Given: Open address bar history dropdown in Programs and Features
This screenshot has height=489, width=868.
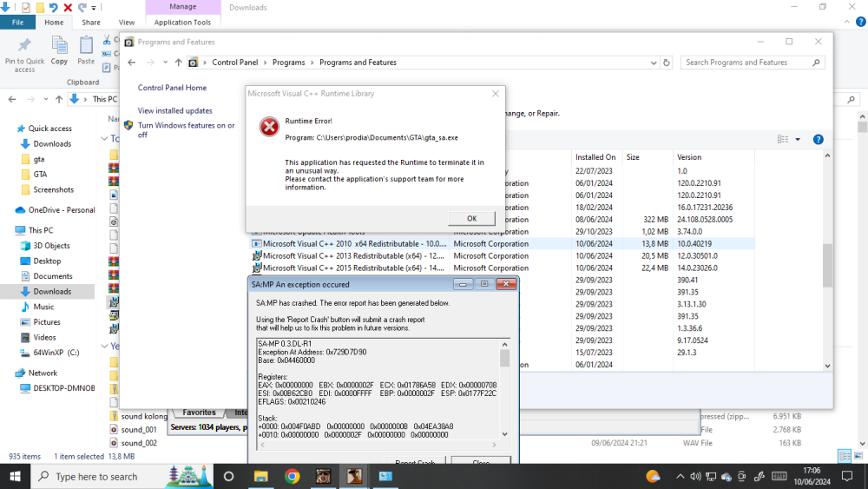Looking at the screenshot, I should click(x=654, y=63).
